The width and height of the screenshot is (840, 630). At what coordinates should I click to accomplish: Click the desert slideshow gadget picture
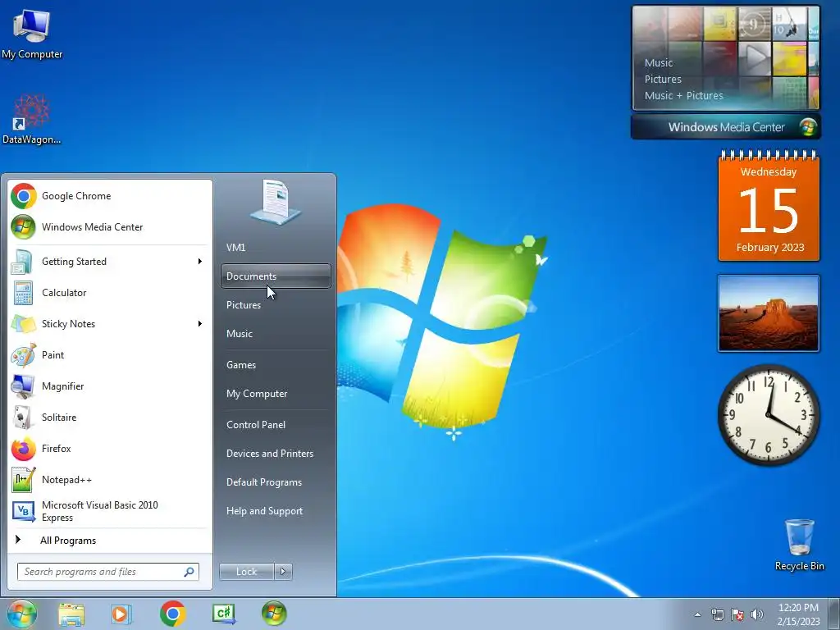pyautogui.click(x=769, y=313)
